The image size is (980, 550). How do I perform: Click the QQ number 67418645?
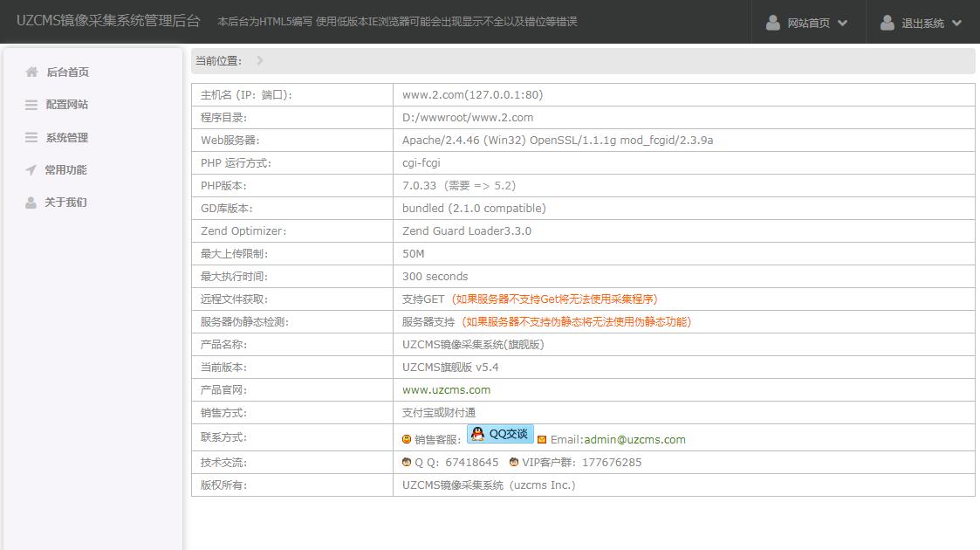point(472,463)
